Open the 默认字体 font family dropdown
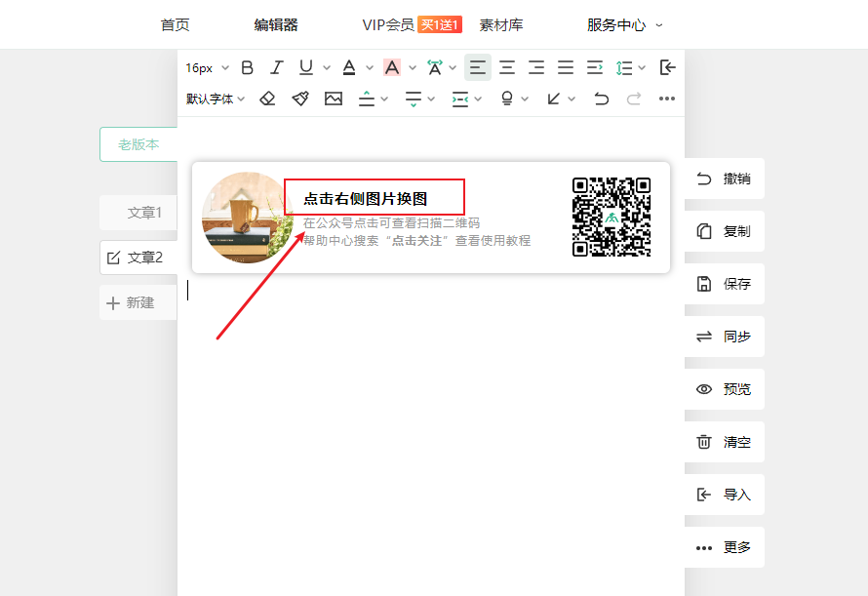This screenshot has height=596, width=868. 215,99
